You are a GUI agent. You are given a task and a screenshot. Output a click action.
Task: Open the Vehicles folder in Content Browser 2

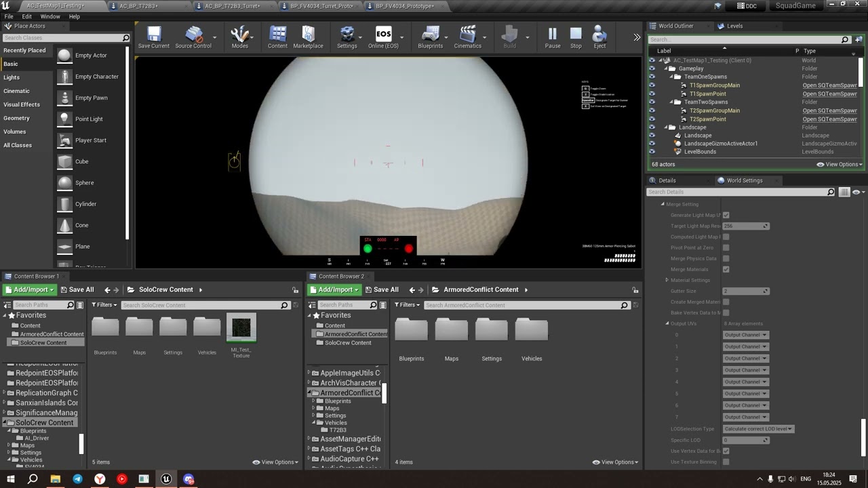point(532,330)
